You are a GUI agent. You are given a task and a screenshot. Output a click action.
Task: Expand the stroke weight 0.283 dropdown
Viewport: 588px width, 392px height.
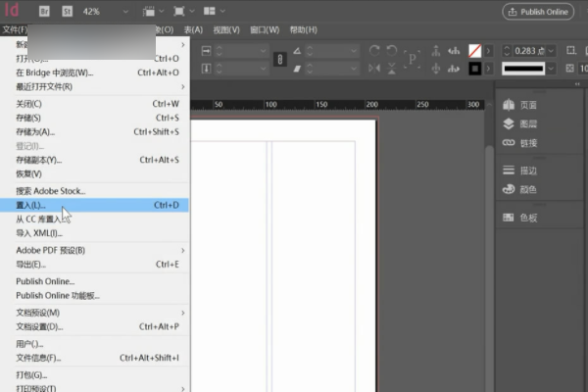[549, 50]
